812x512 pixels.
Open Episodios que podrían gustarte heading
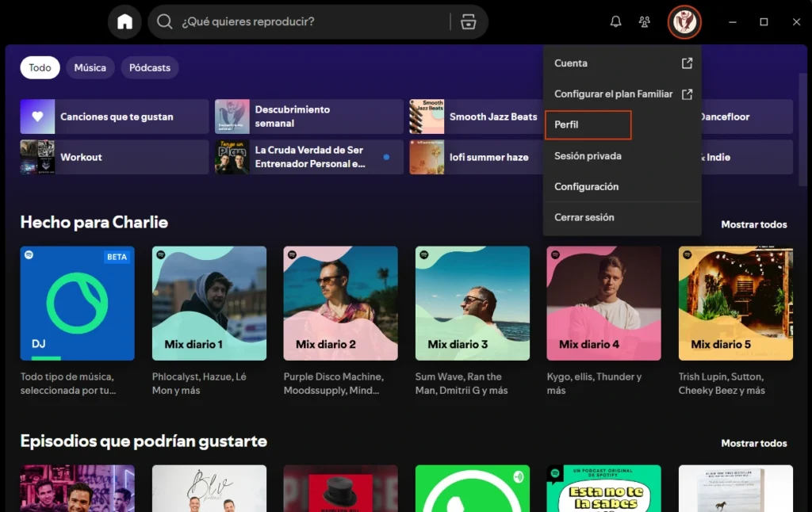(x=144, y=441)
